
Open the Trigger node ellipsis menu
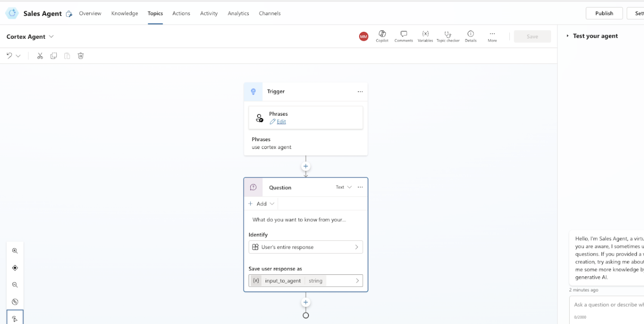360,92
